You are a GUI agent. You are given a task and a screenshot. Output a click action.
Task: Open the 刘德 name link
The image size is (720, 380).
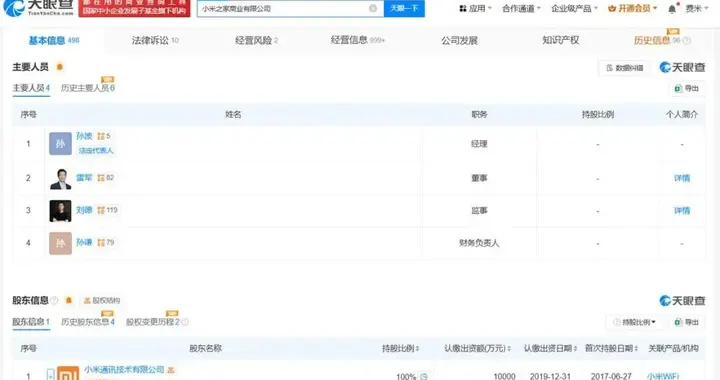pyautogui.click(x=84, y=210)
